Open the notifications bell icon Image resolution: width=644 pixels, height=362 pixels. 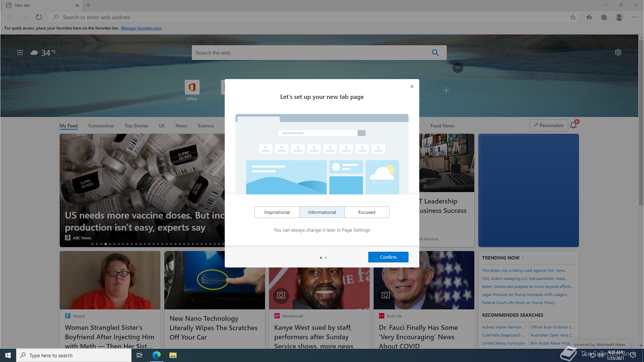[574, 125]
